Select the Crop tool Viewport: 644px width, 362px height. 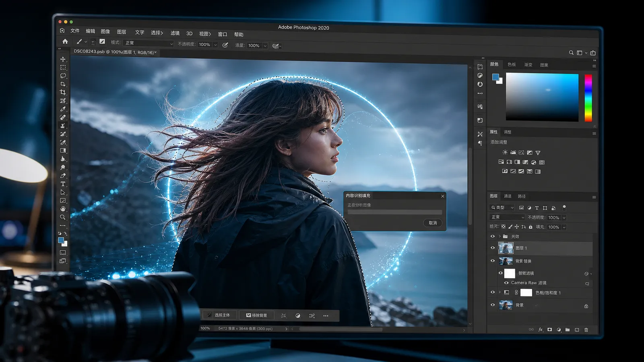(63, 92)
